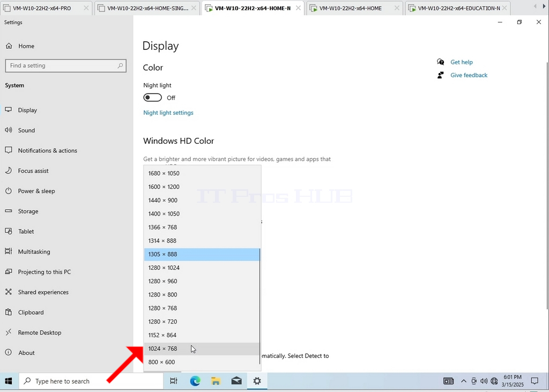549x392 pixels.
Task: Close the VM-W10-22H2-x64-HOME tab
Action: tap(397, 8)
